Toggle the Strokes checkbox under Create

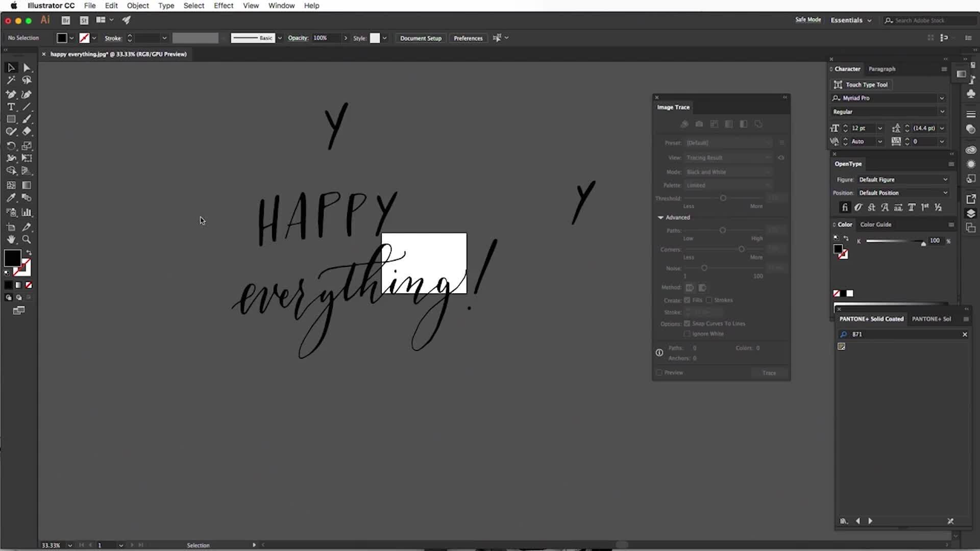tap(709, 300)
